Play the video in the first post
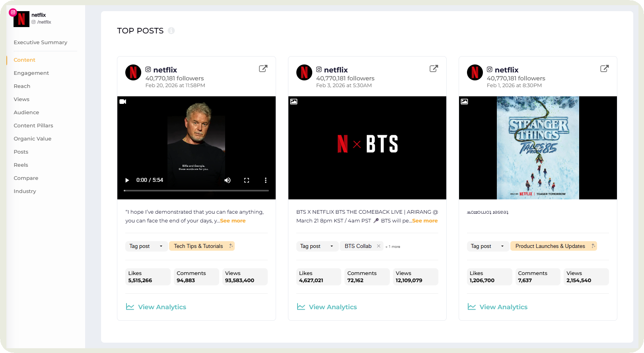Viewport: 644px width, 353px height. 127,180
